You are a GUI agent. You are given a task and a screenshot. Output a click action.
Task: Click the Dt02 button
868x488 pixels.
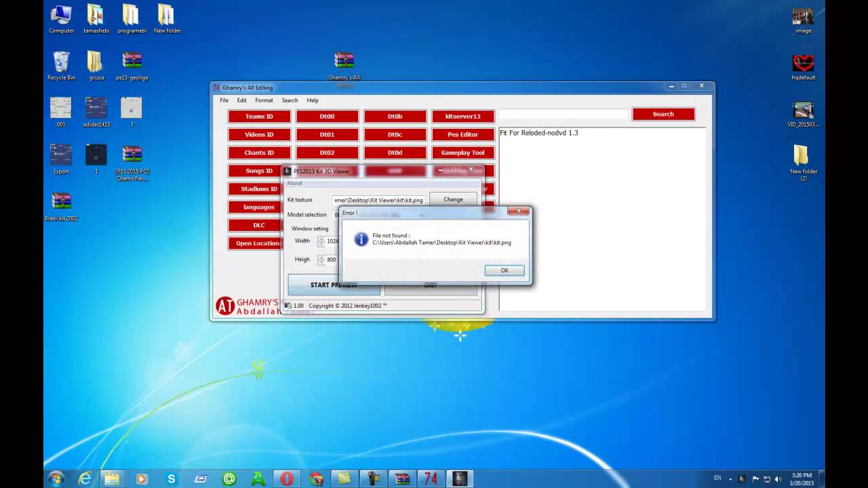tap(327, 152)
